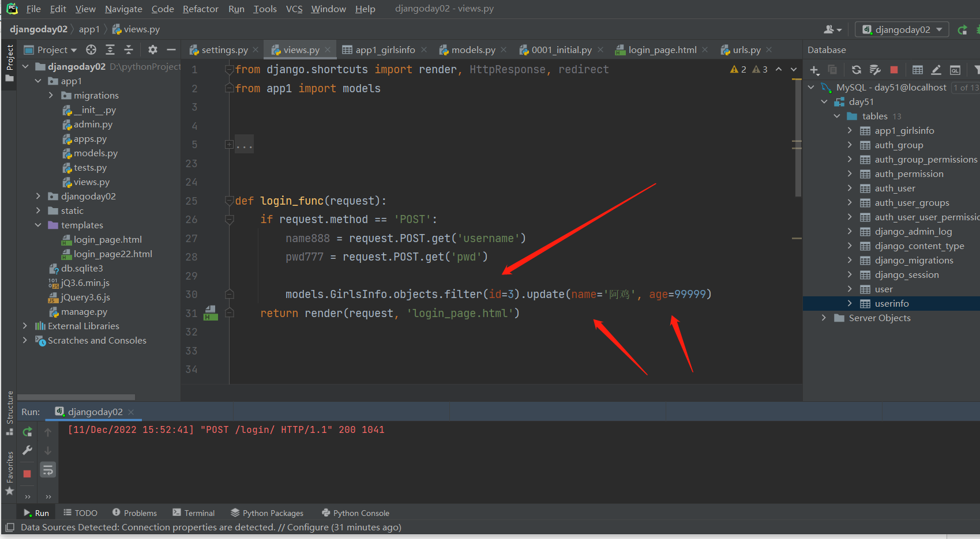The width and height of the screenshot is (980, 539).
Task: Open the Terminal tool window
Action: click(x=193, y=513)
